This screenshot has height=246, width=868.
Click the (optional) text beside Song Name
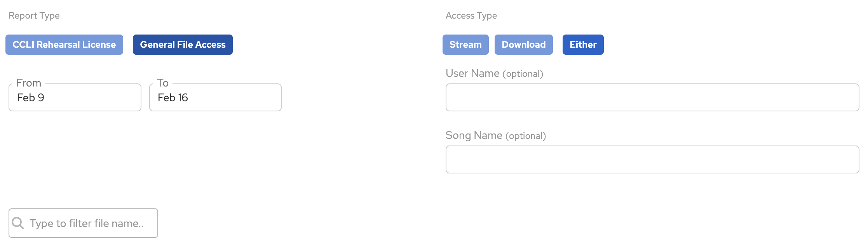[x=525, y=136]
